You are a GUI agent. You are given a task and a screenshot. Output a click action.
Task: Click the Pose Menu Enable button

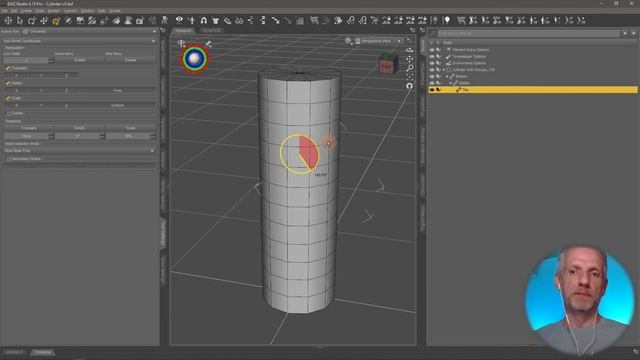131,60
